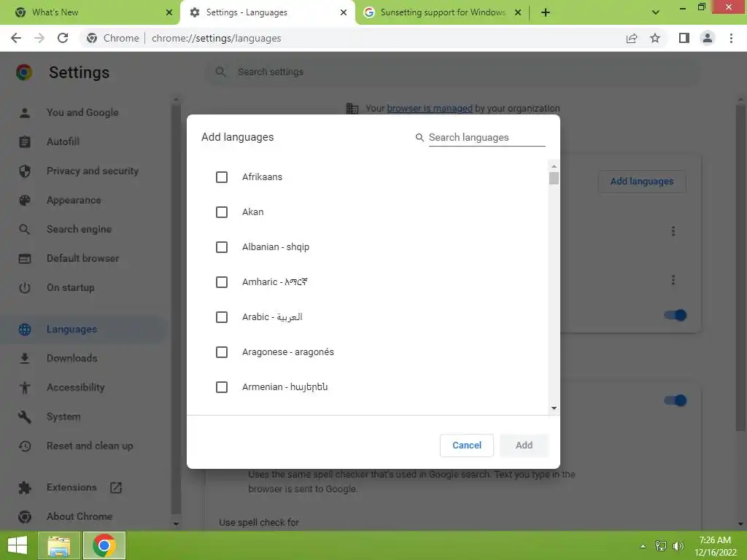Bookmark this tab with star icon
The width and height of the screenshot is (747, 560).
(655, 38)
